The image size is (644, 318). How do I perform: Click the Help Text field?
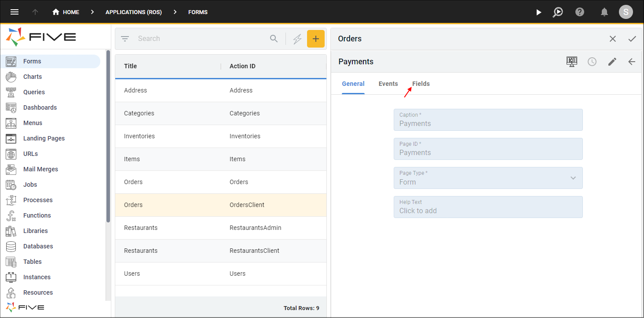tap(488, 207)
